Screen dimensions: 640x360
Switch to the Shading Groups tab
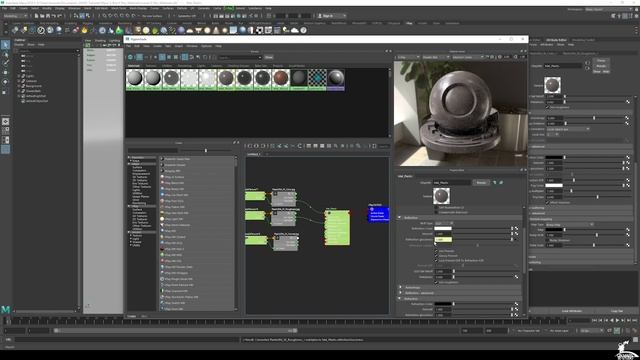coord(238,65)
